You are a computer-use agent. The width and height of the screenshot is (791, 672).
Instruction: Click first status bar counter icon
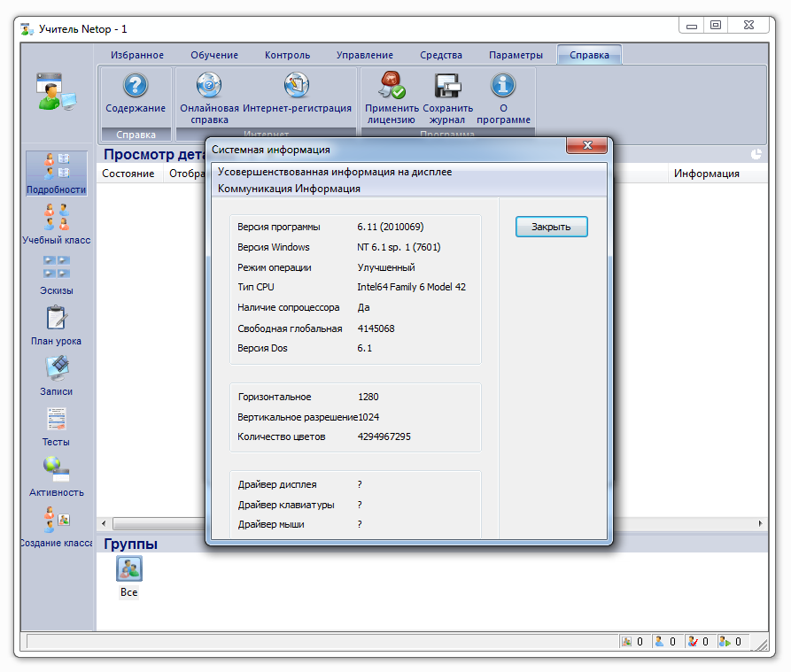click(x=626, y=641)
